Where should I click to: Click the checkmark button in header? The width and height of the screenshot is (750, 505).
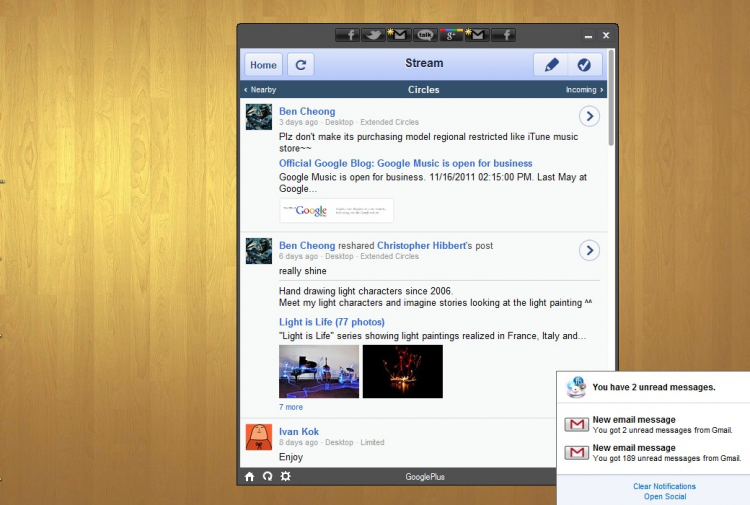(584, 65)
